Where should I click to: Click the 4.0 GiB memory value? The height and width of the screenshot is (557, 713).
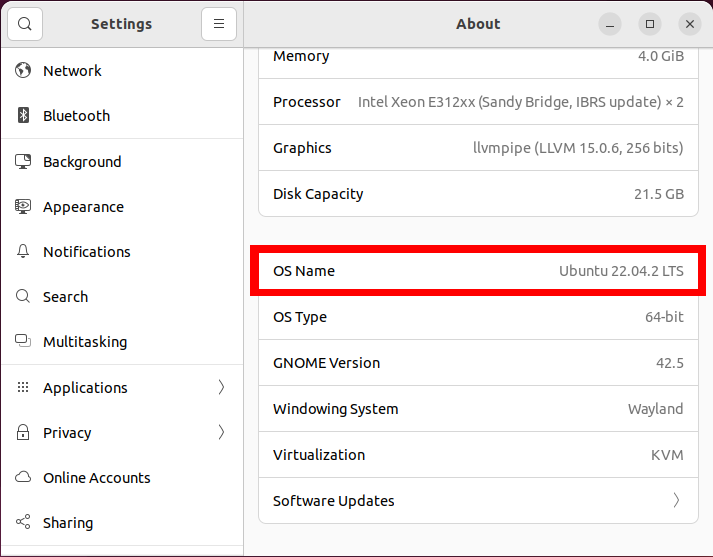[661, 55]
